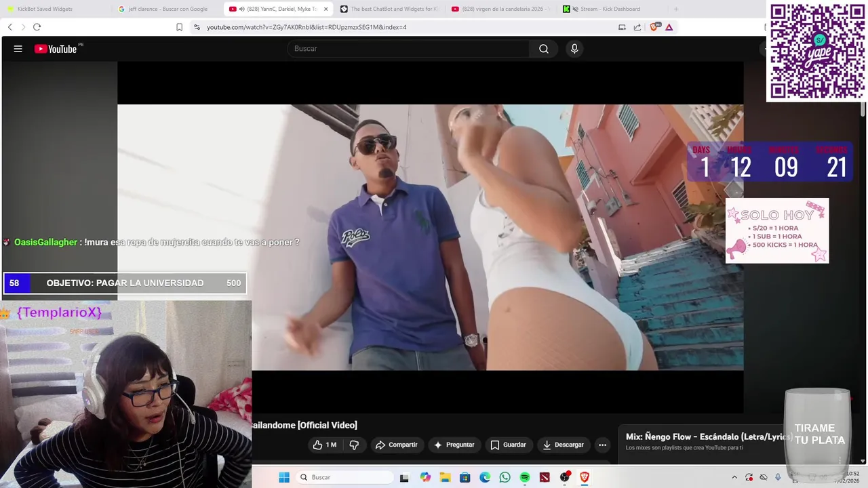Open more actions three-dot menu
The image size is (868, 488).
pos(602,445)
